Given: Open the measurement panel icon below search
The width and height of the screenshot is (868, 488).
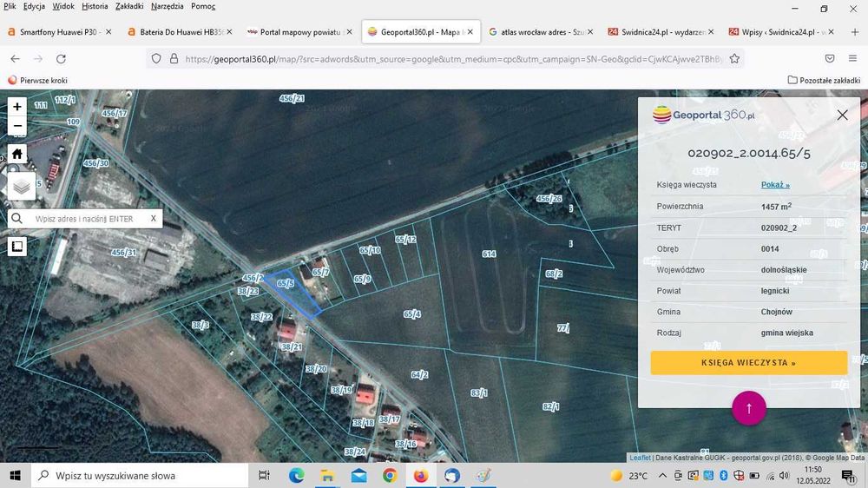Looking at the screenshot, I should pyautogui.click(x=17, y=247).
